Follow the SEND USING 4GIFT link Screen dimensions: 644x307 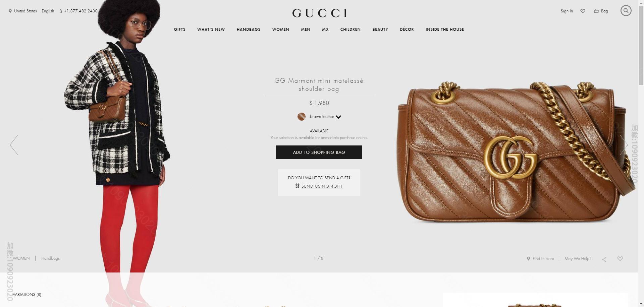coord(322,186)
